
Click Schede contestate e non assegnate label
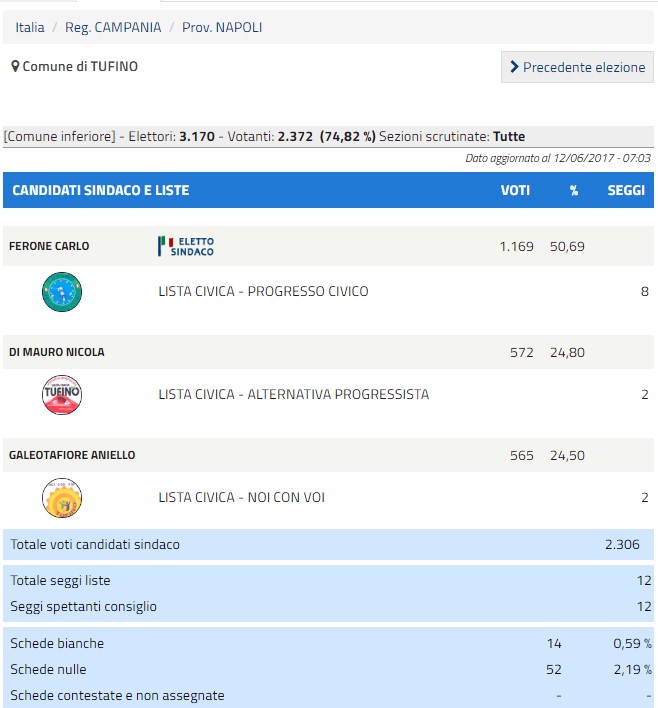(117, 695)
